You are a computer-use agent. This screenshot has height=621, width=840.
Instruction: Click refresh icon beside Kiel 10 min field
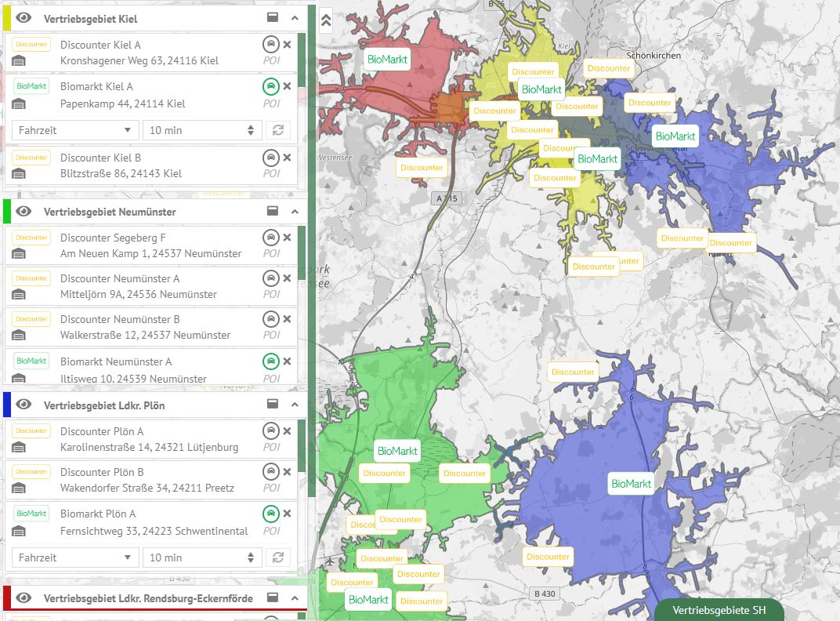click(278, 130)
